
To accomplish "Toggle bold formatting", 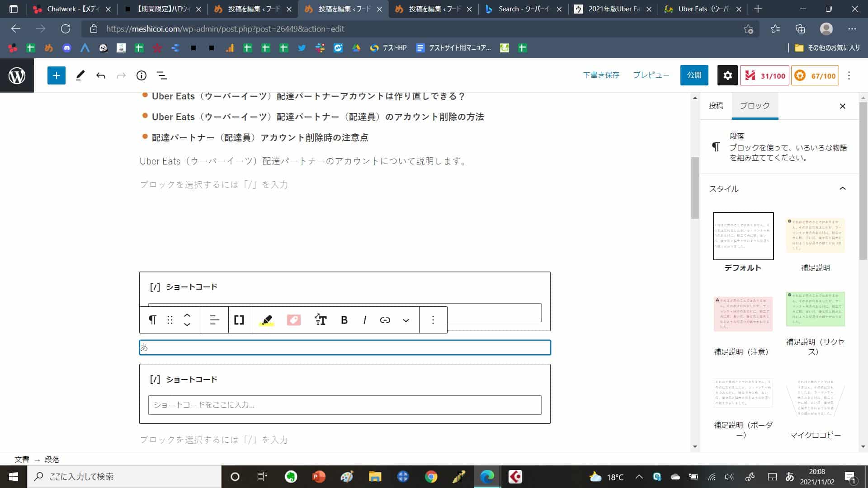I will coord(344,320).
